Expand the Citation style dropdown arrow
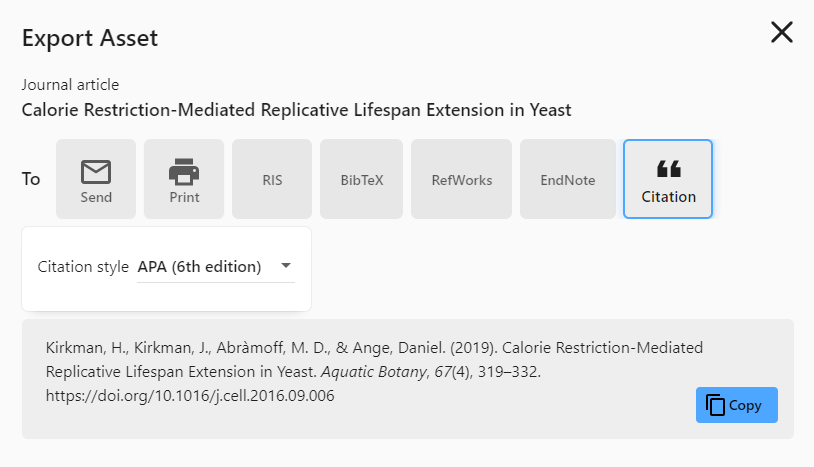Screen dimensions: 814x467 [285, 266]
